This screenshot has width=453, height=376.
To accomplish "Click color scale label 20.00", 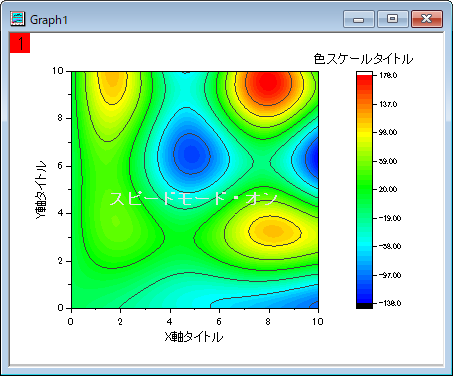I will pyautogui.click(x=388, y=189).
